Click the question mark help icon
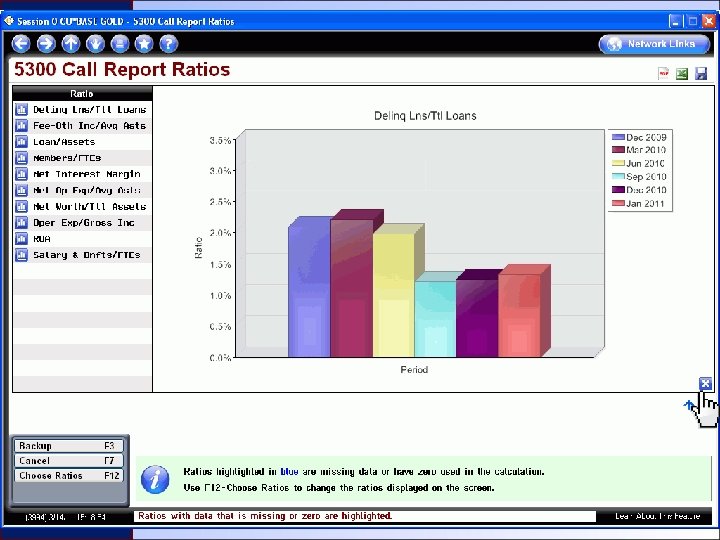This screenshot has width=720, height=540. [169, 44]
